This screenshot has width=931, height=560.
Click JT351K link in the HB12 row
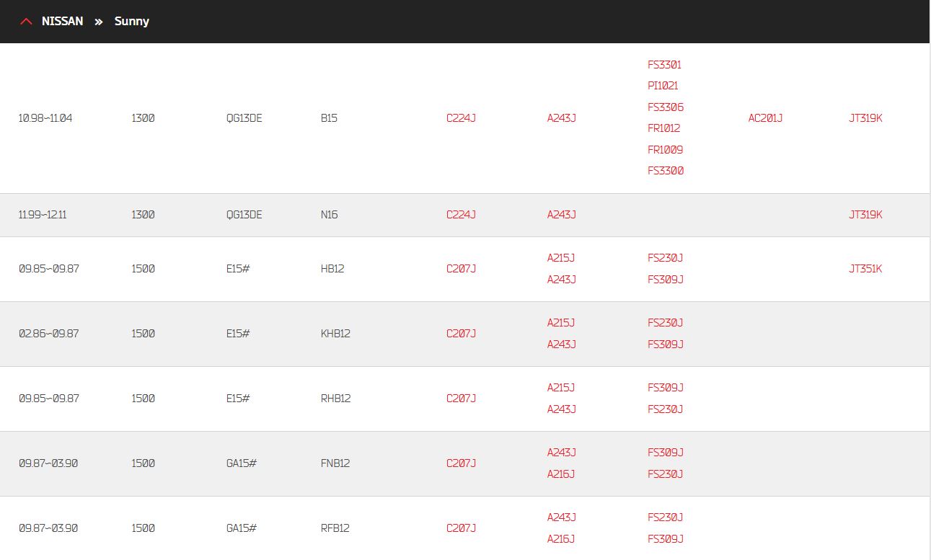click(x=865, y=269)
